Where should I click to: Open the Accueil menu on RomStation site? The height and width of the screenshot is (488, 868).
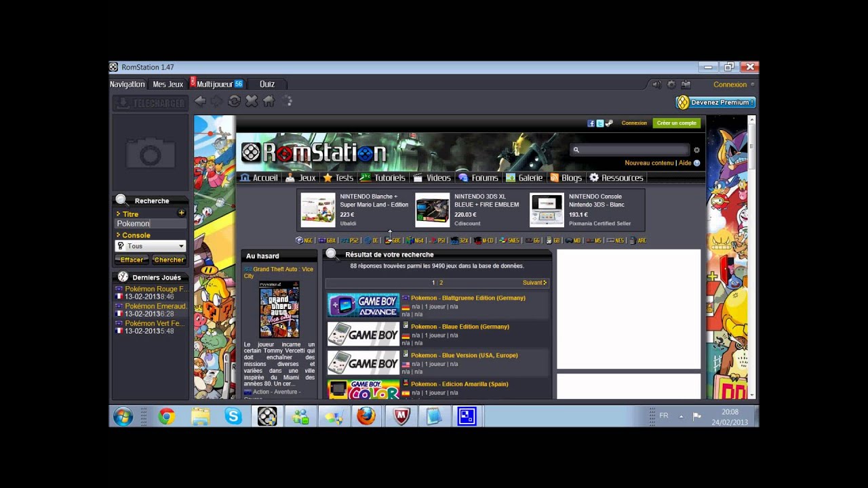point(259,178)
